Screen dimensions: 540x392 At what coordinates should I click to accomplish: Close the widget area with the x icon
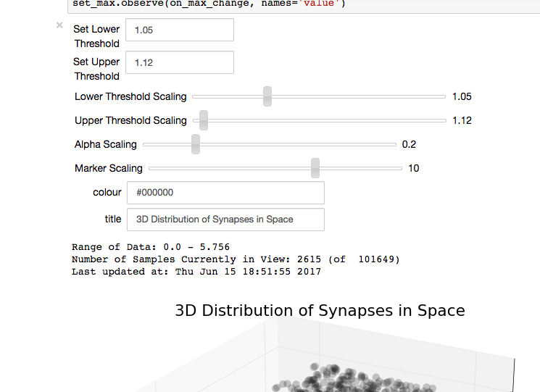[59, 25]
